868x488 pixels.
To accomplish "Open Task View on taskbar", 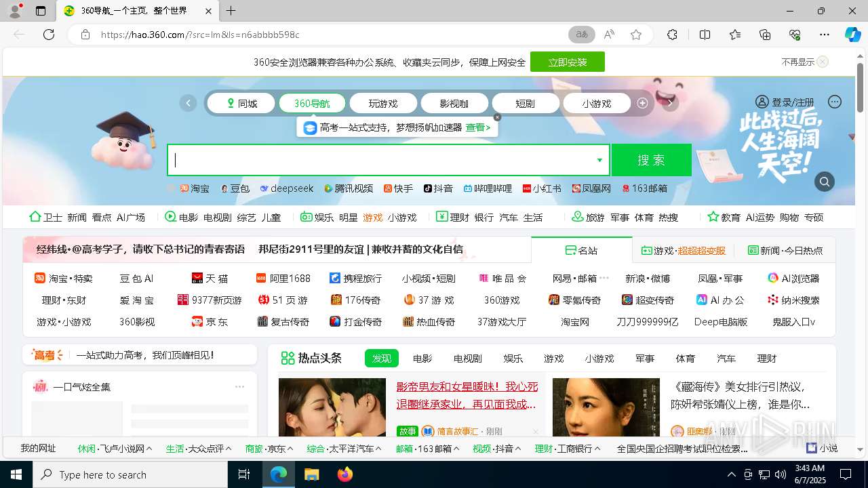I will coord(244,474).
